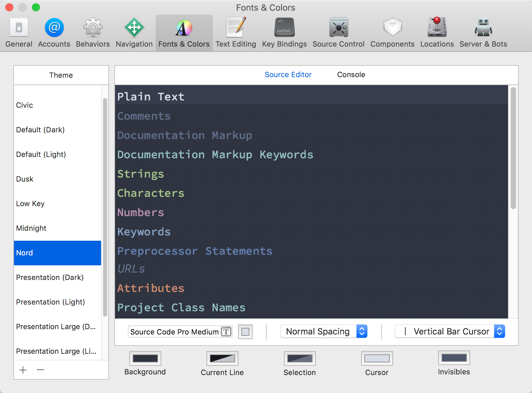Select the Default (Dark) theme

pyautogui.click(x=58, y=130)
